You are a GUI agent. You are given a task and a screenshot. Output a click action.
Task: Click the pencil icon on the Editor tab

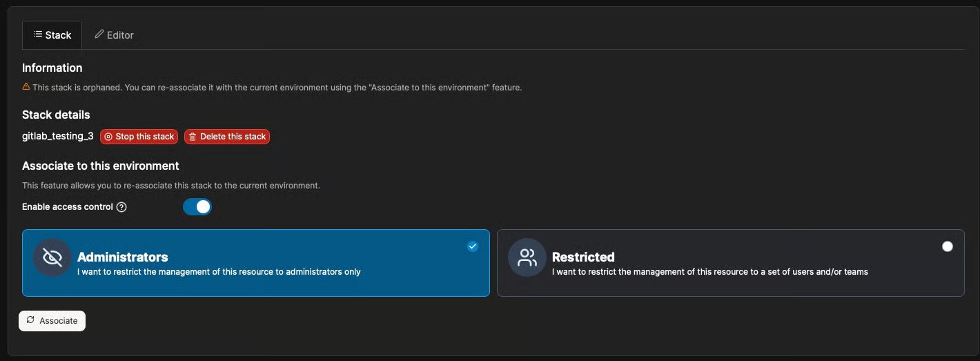[x=99, y=35]
